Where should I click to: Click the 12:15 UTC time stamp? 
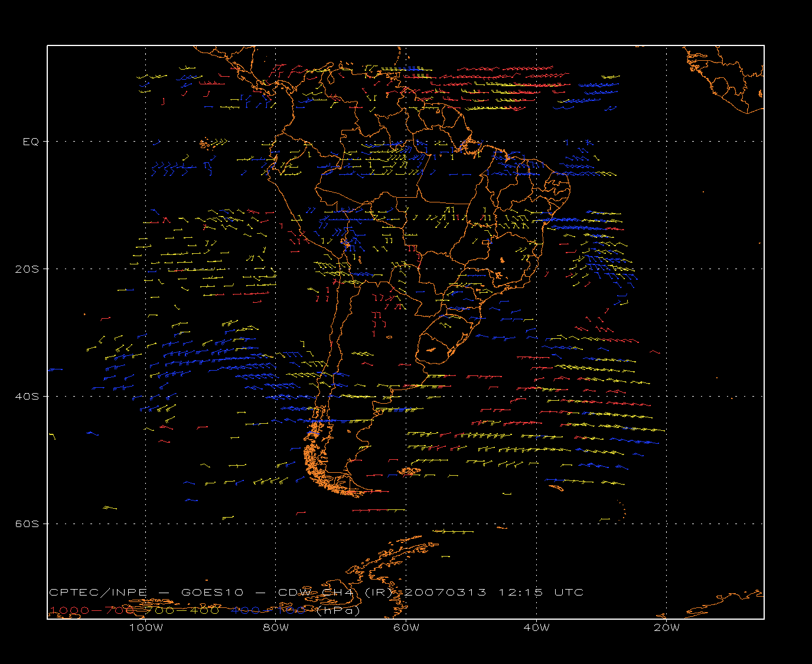[x=542, y=593]
